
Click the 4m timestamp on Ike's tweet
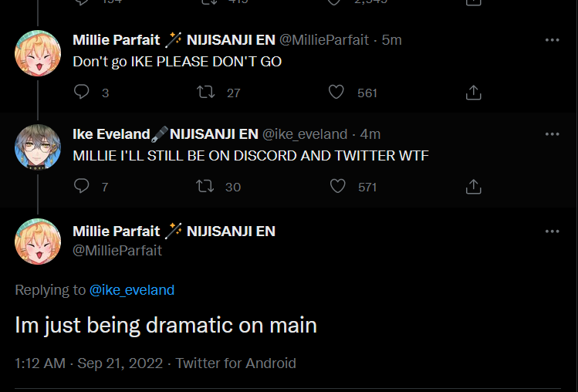point(370,134)
